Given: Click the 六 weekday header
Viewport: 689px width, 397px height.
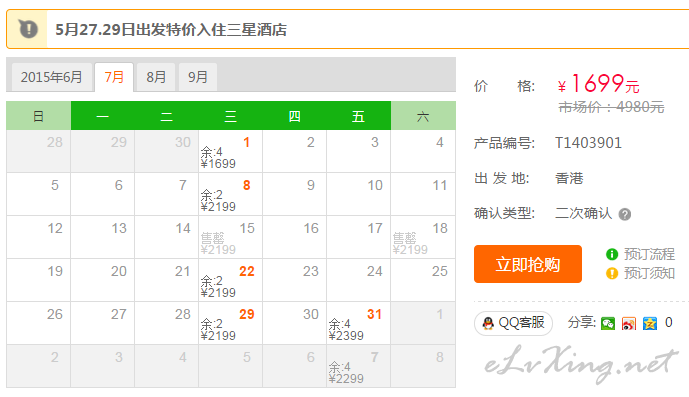Looking at the screenshot, I should [423, 116].
